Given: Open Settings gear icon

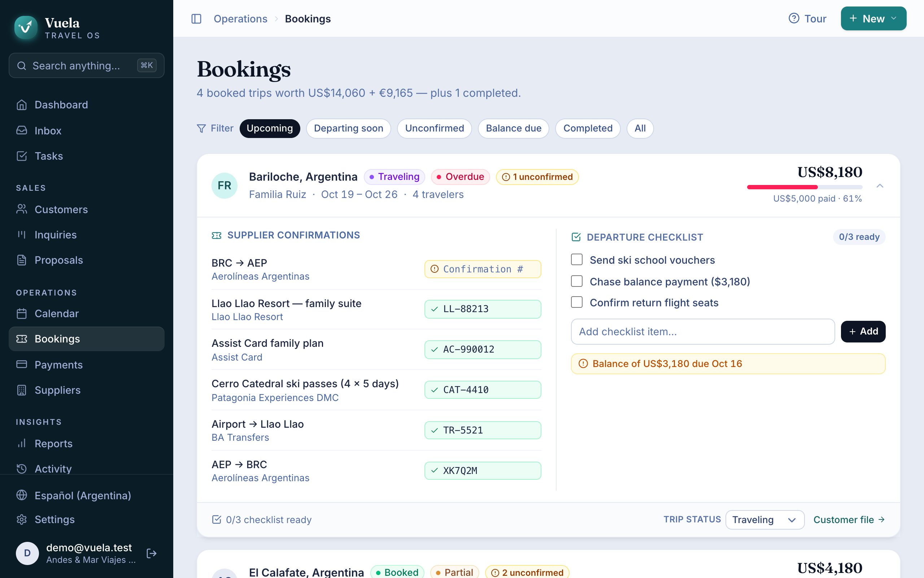Looking at the screenshot, I should coord(22,519).
